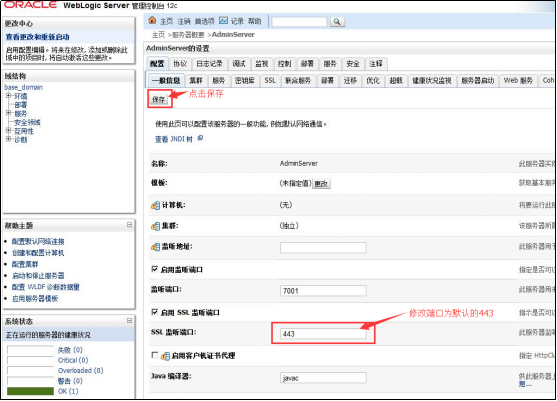Viewport: 557px width, 401px height.
Task: Collapse the 帮助主题 panel icon
Action: click(x=129, y=225)
